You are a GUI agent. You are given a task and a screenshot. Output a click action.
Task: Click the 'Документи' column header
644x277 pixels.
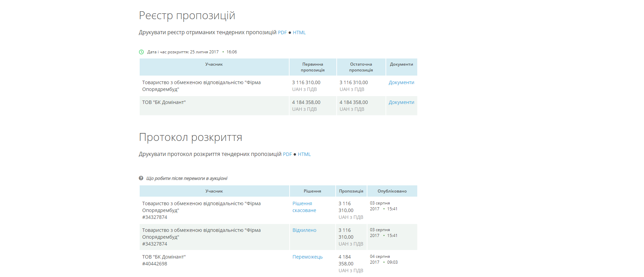tap(402, 64)
